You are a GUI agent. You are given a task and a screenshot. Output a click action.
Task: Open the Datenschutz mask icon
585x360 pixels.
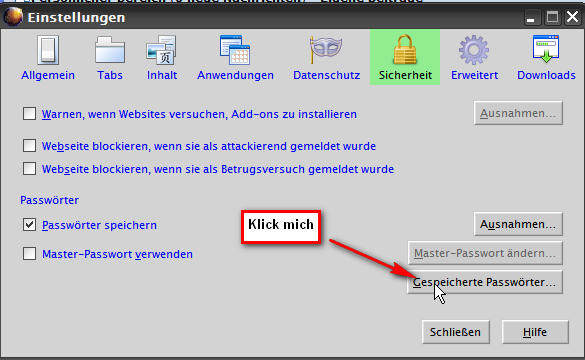(326, 50)
